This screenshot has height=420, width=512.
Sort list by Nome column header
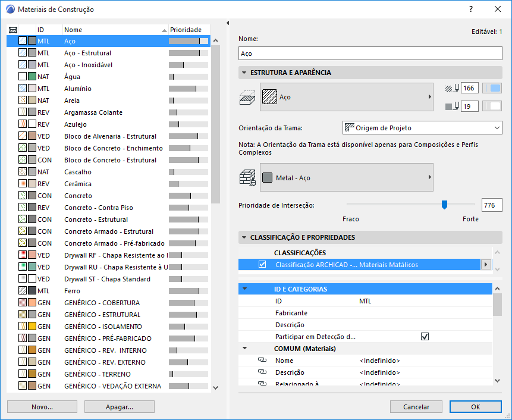coord(115,30)
